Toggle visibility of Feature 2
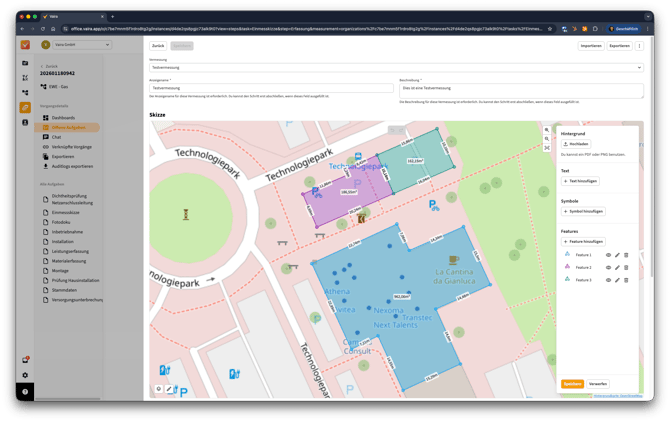Image resolution: width=670 pixels, height=422 pixels. (x=608, y=268)
